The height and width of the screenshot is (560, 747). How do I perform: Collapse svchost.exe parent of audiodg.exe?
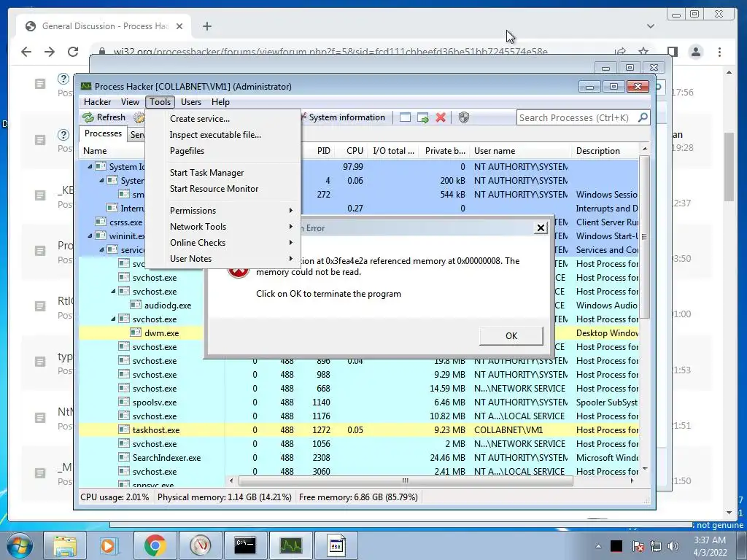(113, 292)
